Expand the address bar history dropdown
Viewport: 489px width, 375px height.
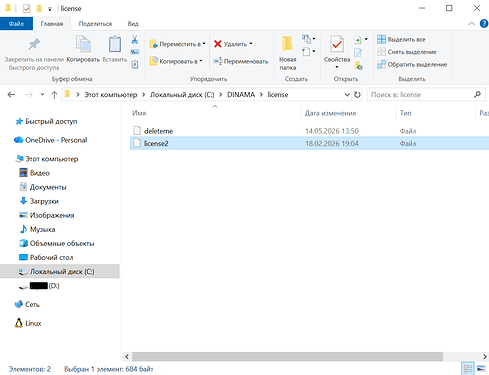[347, 95]
